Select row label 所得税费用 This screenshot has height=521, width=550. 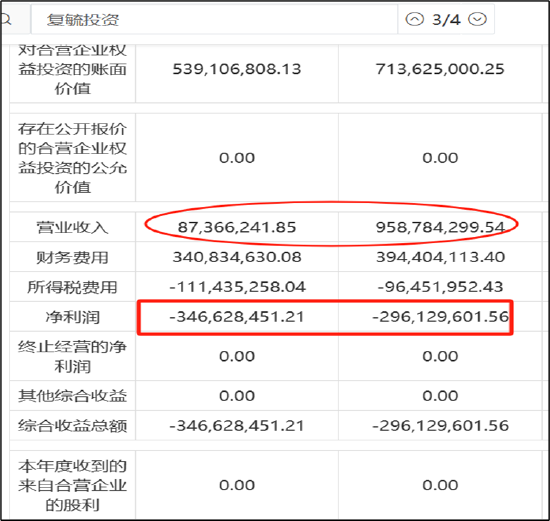[72, 287]
